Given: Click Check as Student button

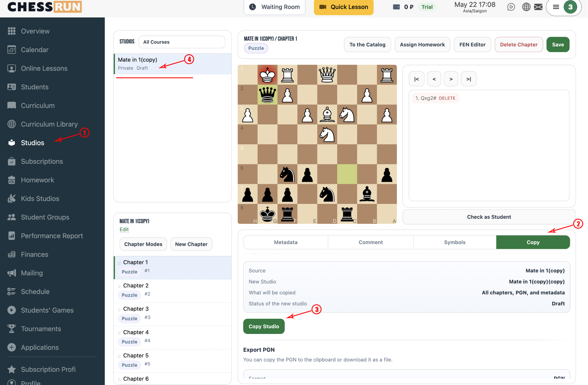Looking at the screenshot, I should pos(489,217).
